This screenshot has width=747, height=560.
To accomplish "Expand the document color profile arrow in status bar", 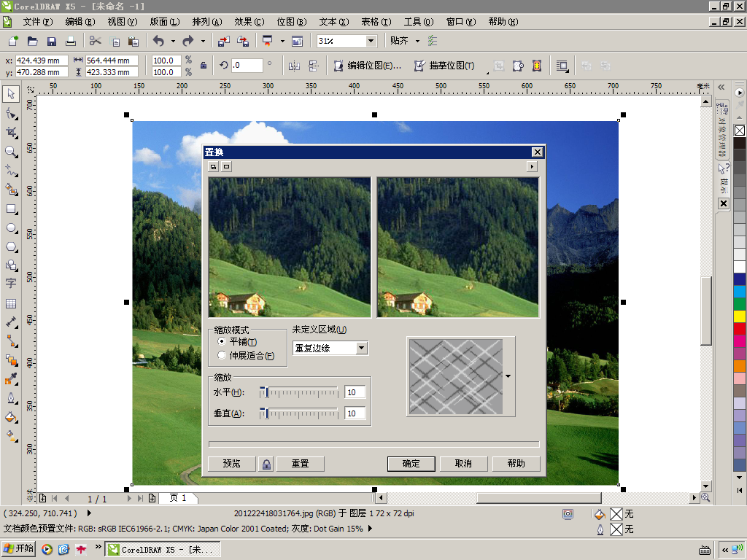I will (371, 529).
